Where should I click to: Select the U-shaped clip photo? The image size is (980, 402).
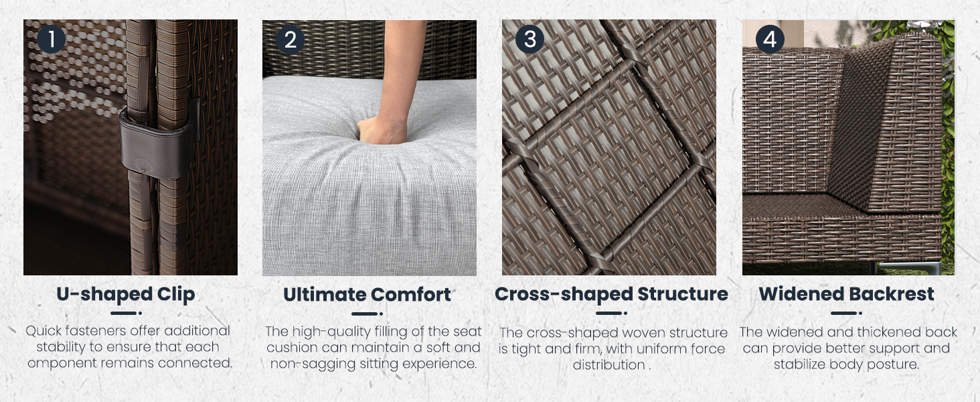click(x=131, y=147)
